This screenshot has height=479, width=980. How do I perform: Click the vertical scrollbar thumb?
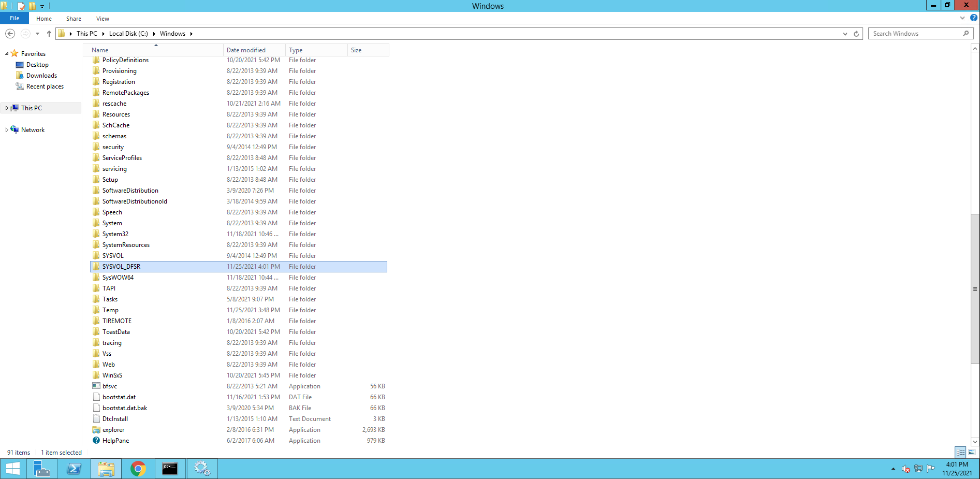pyautogui.click(x=975, y=288)
